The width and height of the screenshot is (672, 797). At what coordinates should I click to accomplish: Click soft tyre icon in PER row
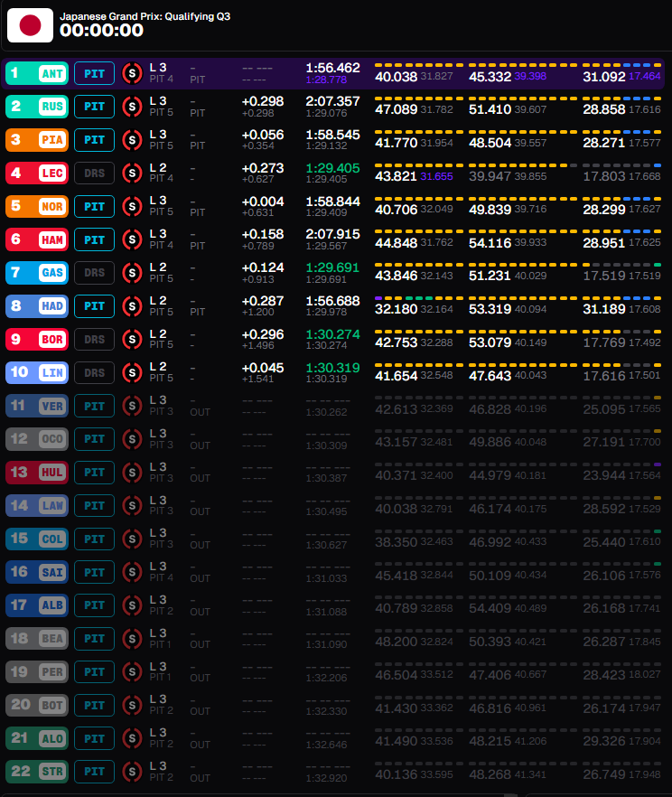132,672
